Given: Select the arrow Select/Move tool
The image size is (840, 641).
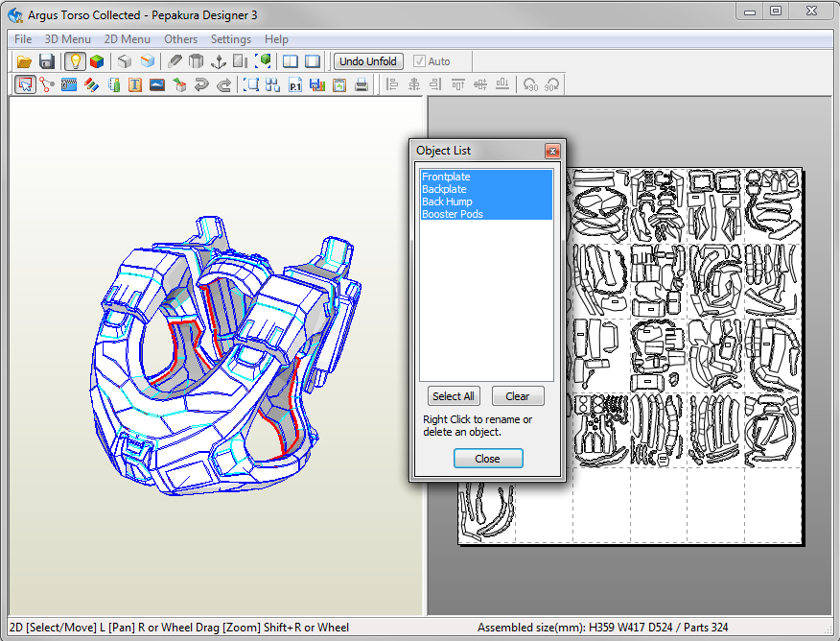Looking at the screenshot, I should [26, 85].
